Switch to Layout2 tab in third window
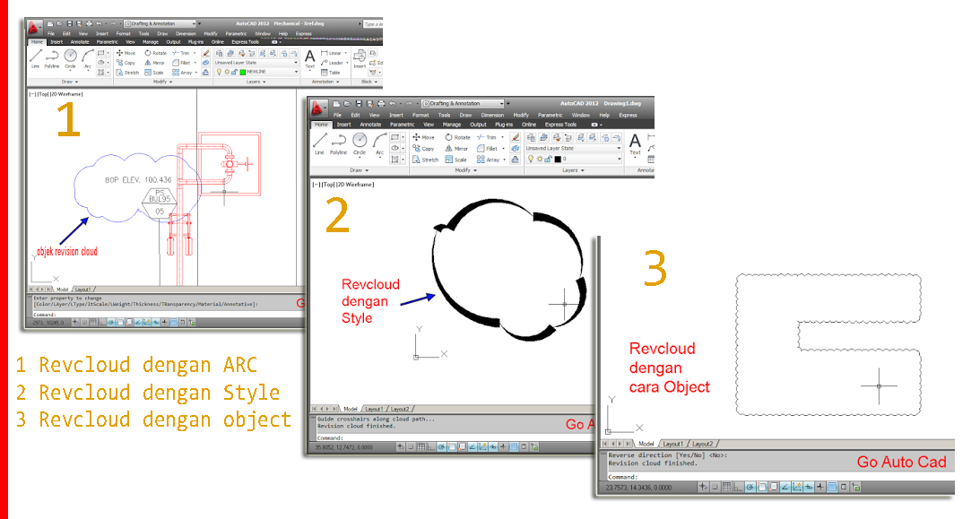The image size is (980, 519). tap(703, 444)
